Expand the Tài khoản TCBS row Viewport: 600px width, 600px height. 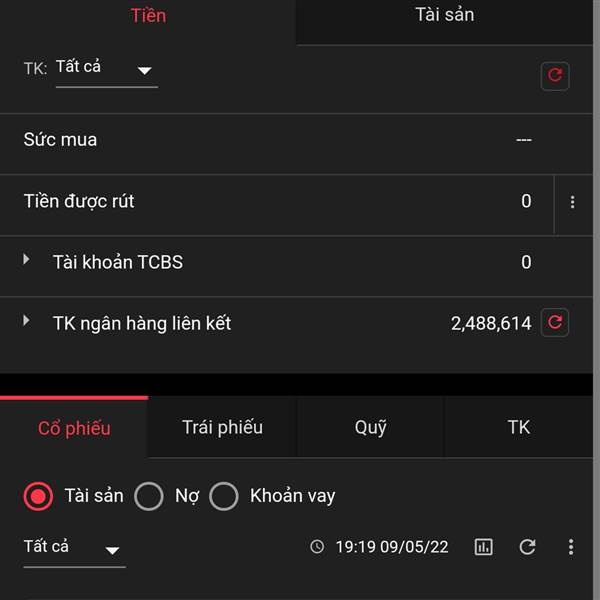click(27, 260)
